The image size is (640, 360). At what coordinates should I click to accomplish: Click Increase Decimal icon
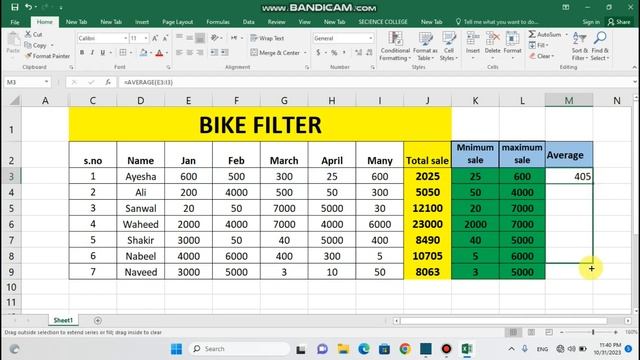[x=358, y=53]
